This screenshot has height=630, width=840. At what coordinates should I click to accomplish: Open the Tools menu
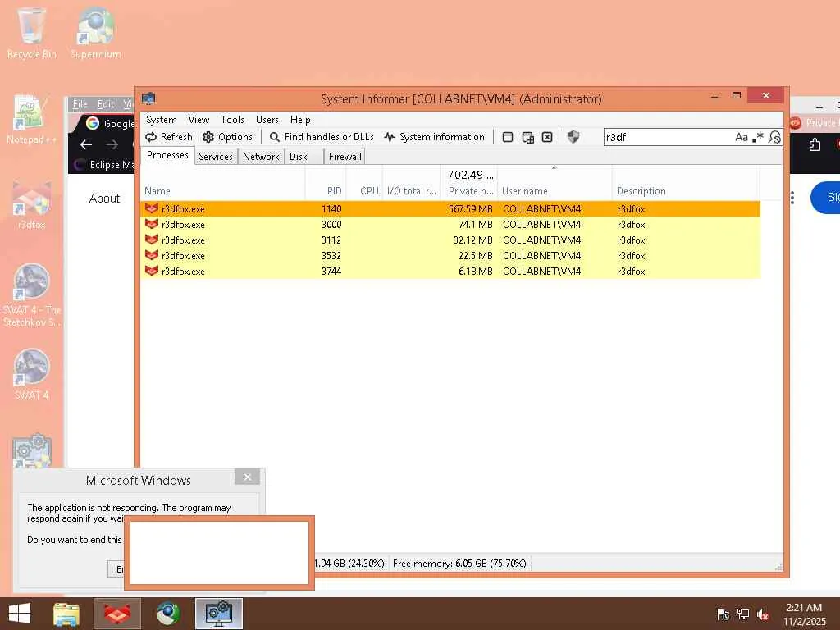pos(232,120)
